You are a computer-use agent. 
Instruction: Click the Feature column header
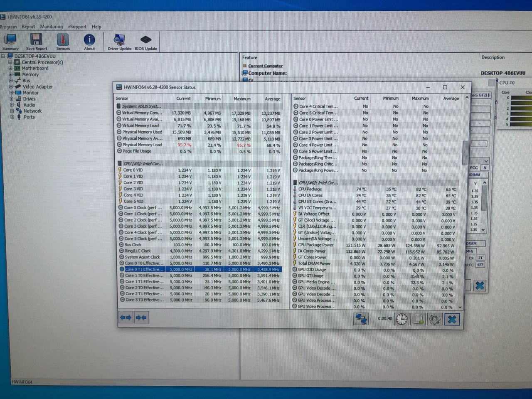(x=250, y=57)
